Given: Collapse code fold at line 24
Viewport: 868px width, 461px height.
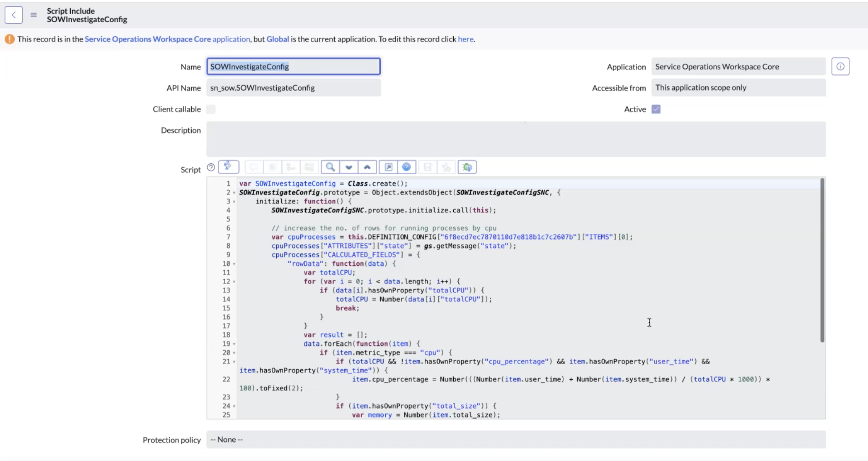Looking at the screenshot, I should point(234,406).
